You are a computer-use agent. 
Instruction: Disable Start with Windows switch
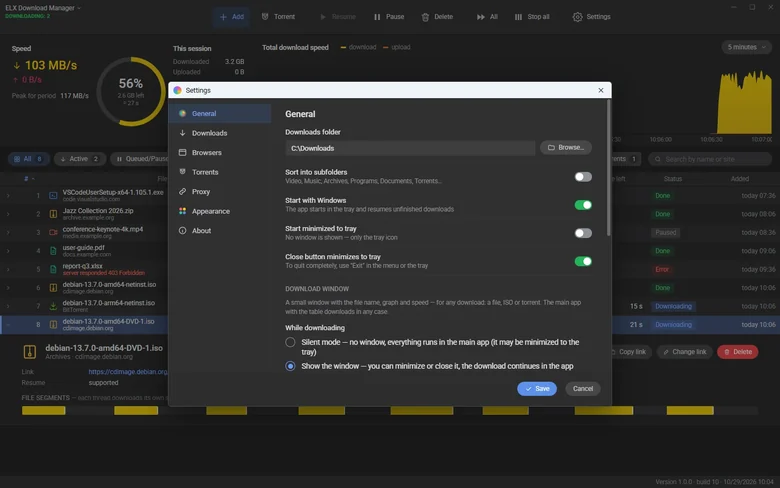click(x=583, y=205)
